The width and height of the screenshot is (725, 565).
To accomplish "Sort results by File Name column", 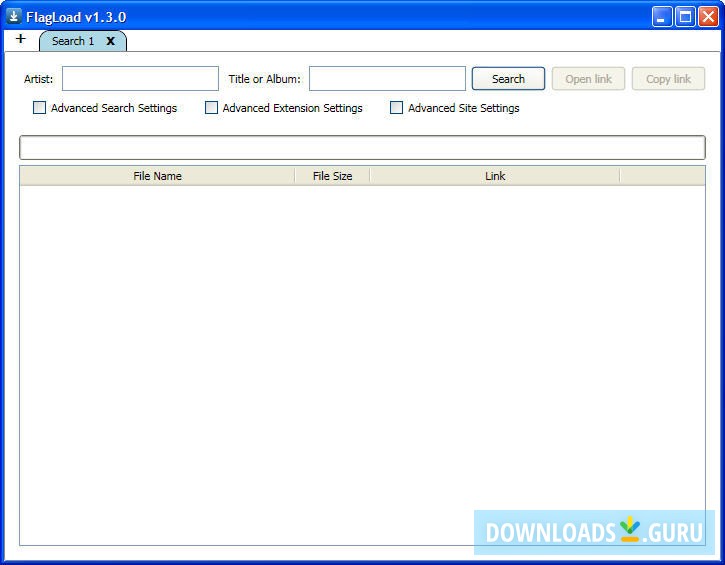I will click(x=157, y=176).
